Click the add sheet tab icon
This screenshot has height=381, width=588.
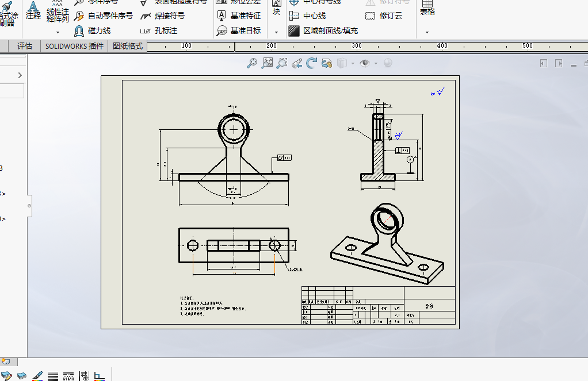[6, 361]
